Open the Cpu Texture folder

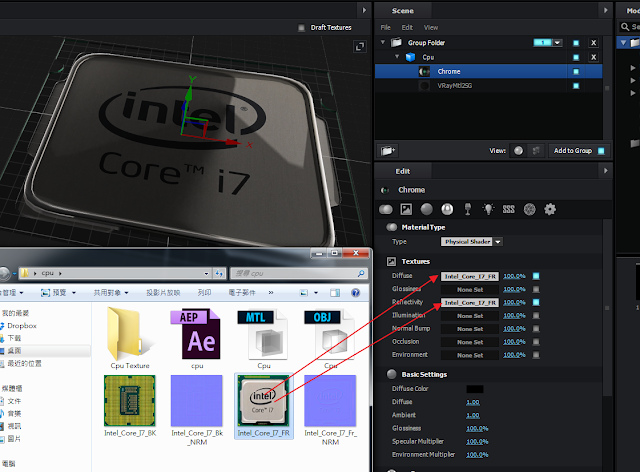pos(130,338)
